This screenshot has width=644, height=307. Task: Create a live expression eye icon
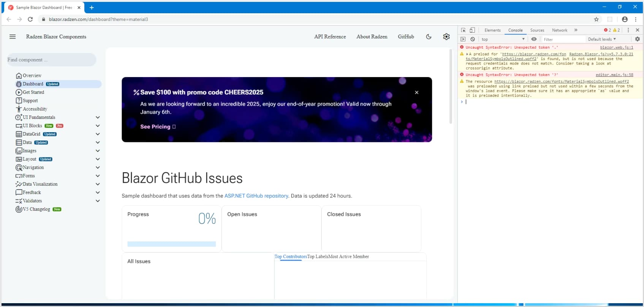[x=534, y=39]
